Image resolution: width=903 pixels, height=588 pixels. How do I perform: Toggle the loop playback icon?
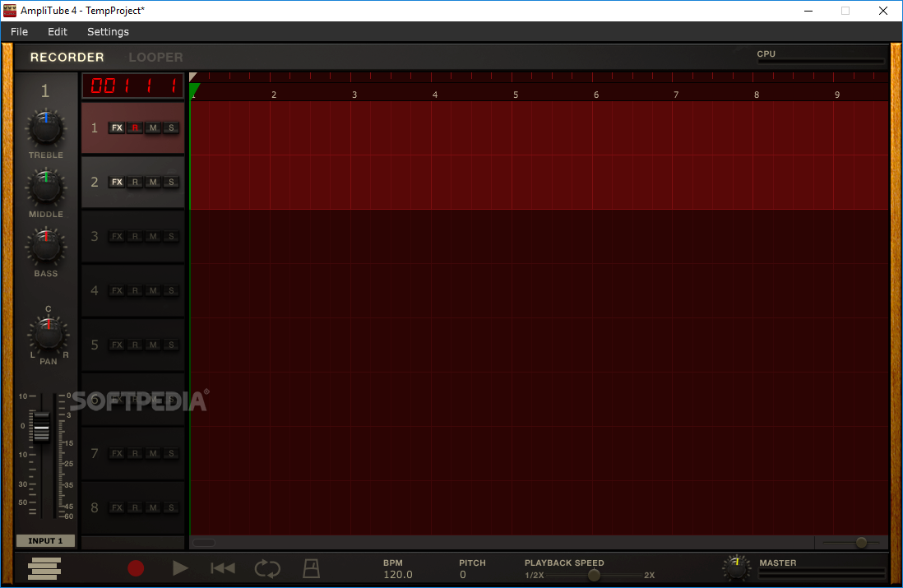(267, 568)
